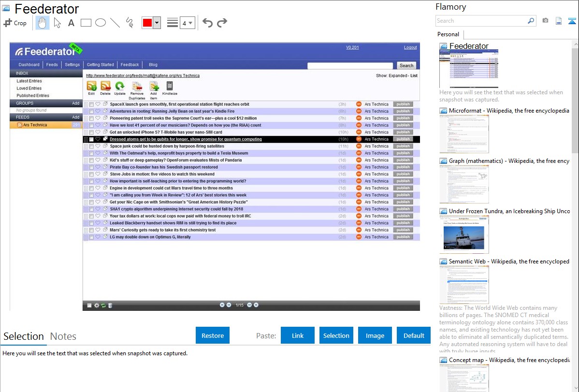Click the Feederator Search button

(x=406, y=65)
